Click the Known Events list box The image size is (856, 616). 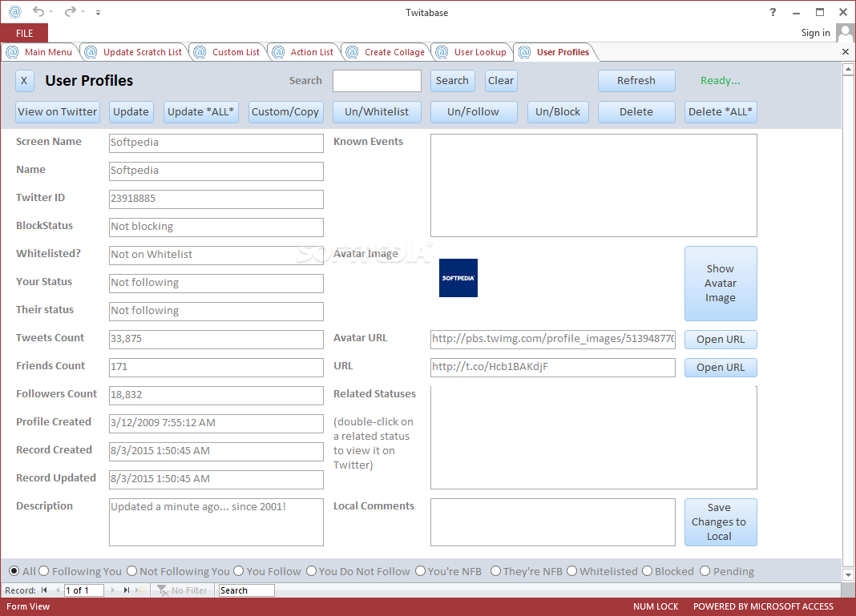593,186
